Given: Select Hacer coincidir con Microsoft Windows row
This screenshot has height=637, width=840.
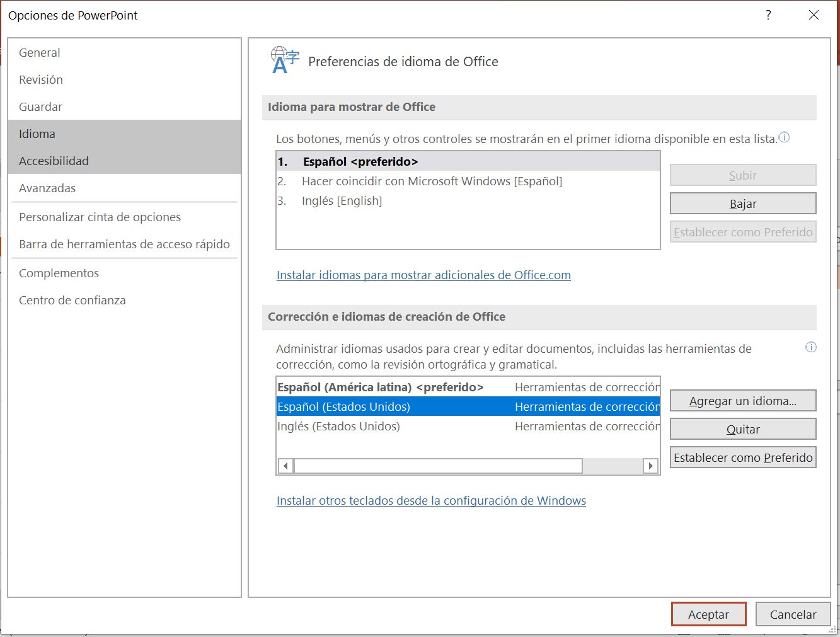Looking at the screenshot, I should [468, 181].
